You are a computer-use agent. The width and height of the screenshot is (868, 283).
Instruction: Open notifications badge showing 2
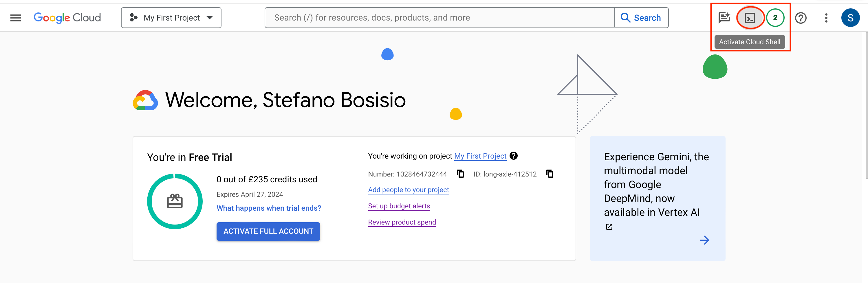[775, 18]
